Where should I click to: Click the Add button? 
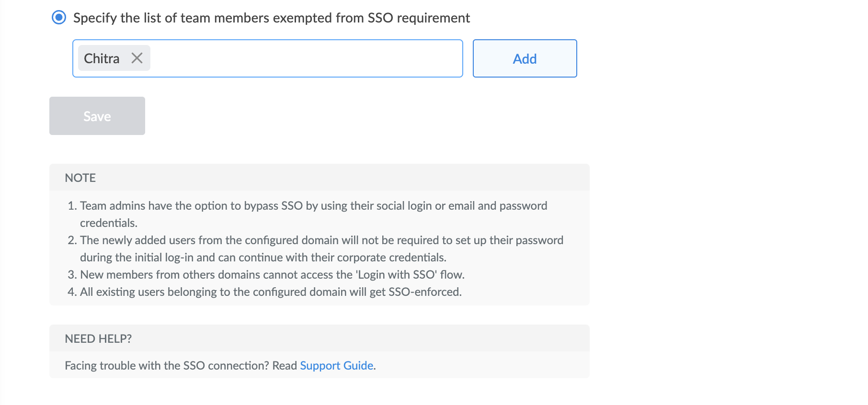(525, 58)
